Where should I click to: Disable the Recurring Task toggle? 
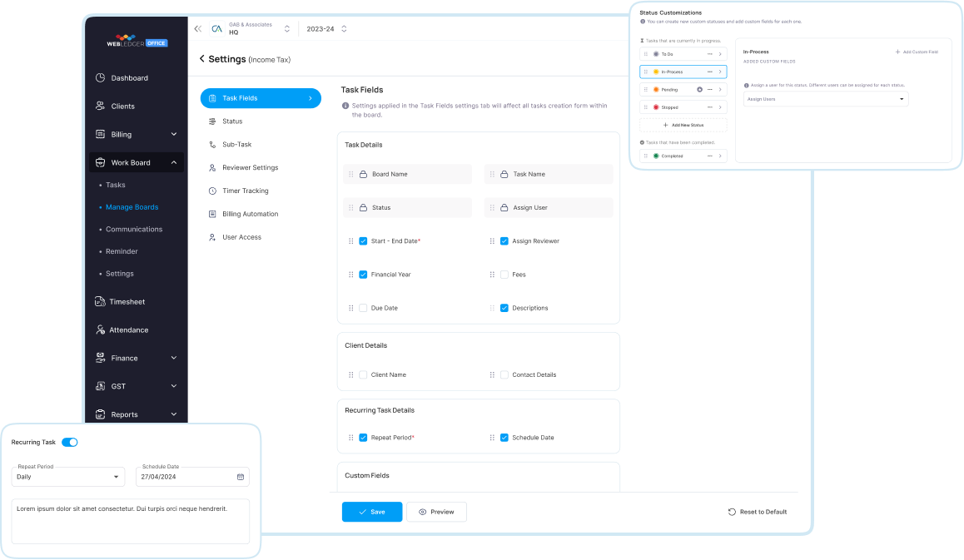[70, 442]
